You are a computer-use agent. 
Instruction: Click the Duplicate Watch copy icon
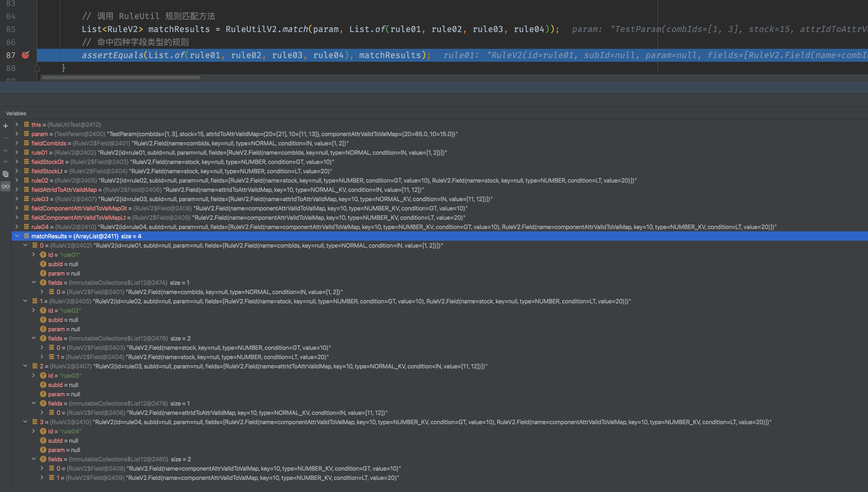tap(5, 174)
